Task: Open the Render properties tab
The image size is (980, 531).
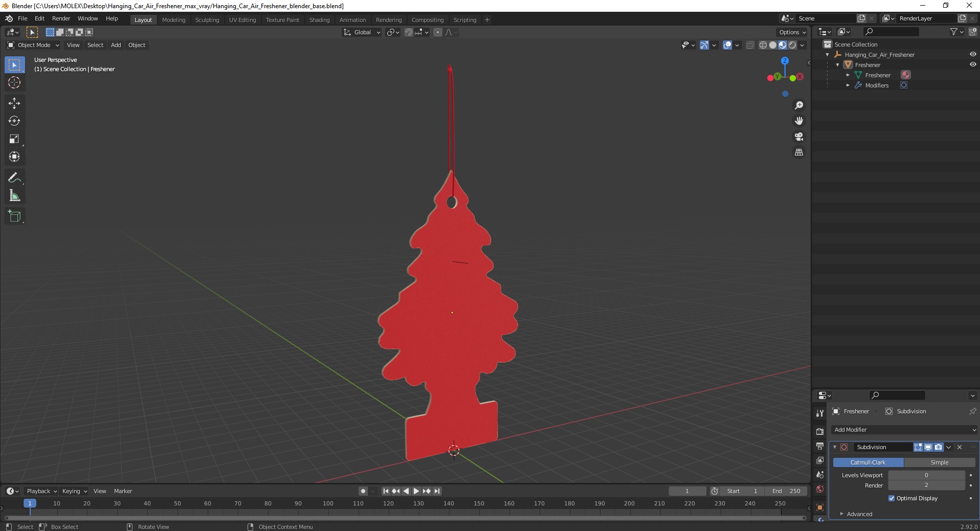Action: click(820, 432)
